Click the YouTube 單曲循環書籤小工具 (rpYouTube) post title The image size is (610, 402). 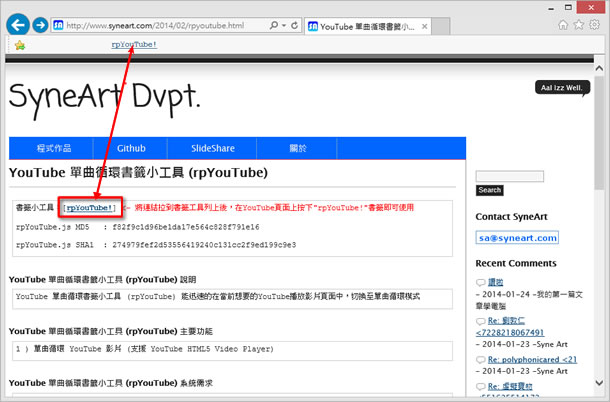[138, 172]
